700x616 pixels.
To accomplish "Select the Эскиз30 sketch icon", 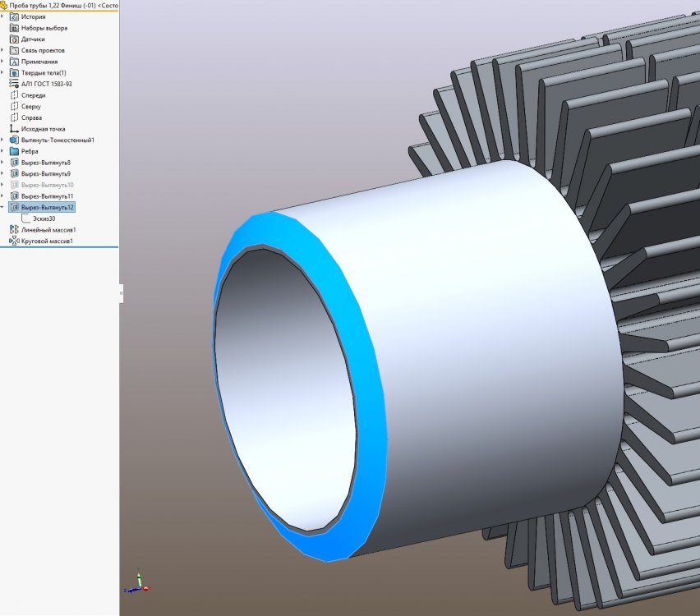I will coord(26,218).
